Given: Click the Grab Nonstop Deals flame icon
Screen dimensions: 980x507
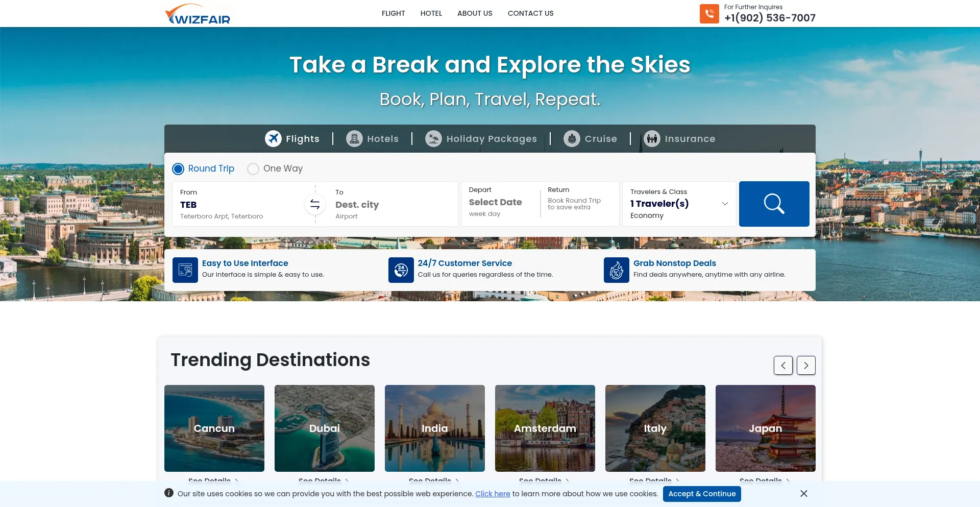Looking at the screenshot, I should (616, 270).
